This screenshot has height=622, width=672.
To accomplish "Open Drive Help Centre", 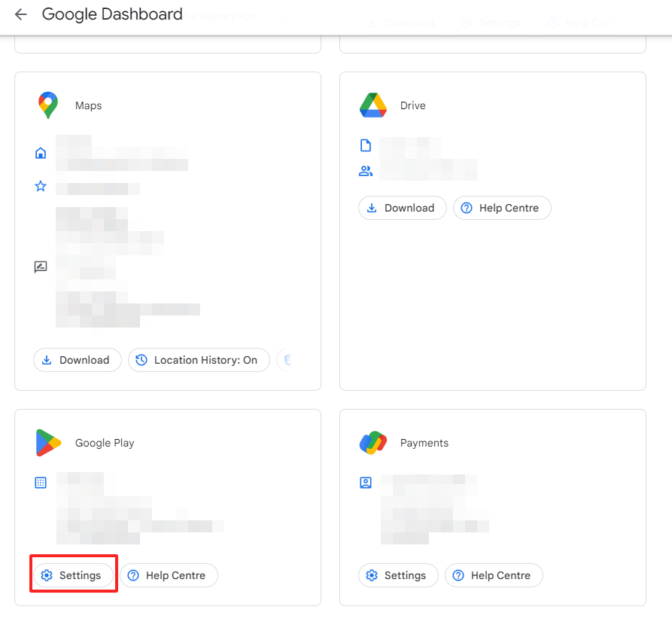I will [x=502, y=208].
